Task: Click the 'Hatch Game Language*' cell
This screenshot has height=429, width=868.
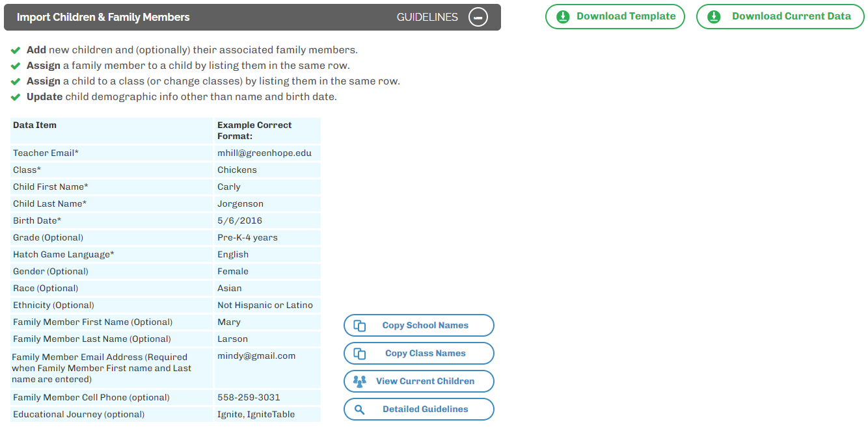Action: tap(112, 254)
